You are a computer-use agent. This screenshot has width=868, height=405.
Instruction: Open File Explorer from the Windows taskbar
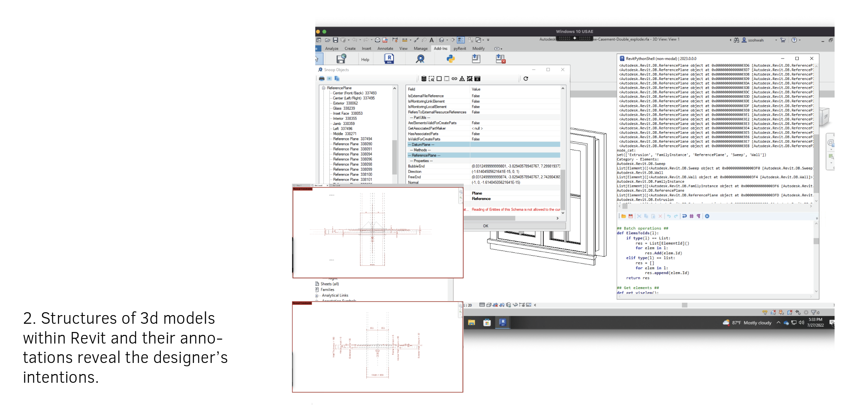(472, 323)
